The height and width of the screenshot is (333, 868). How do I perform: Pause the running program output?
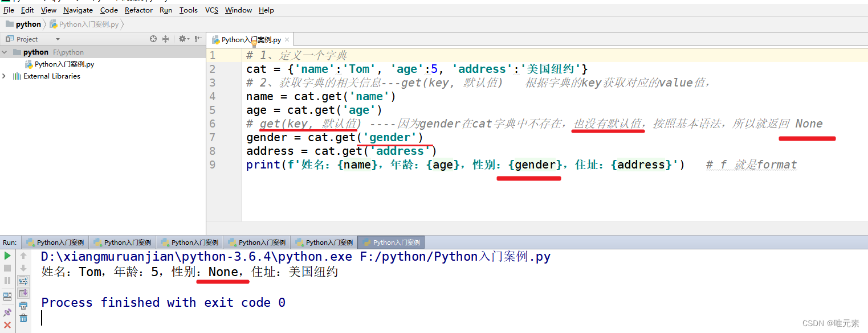point(7,279)
